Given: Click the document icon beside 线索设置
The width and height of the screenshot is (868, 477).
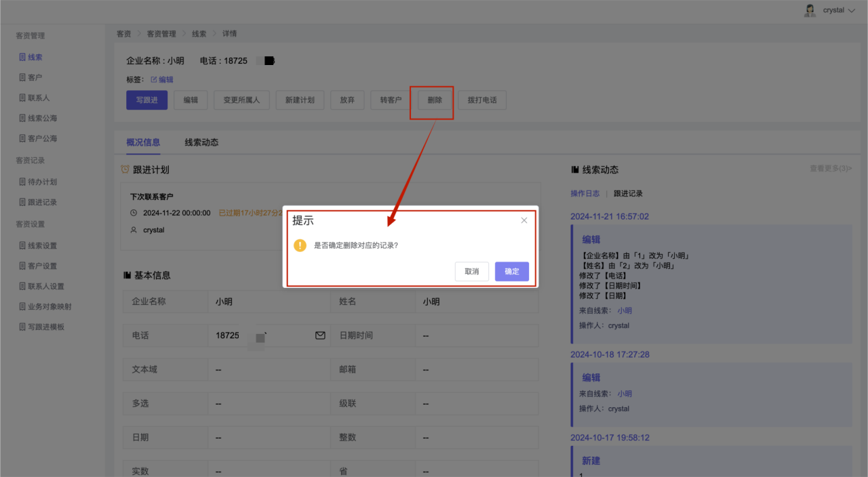Looking at the screenshot, I should 22,246.
